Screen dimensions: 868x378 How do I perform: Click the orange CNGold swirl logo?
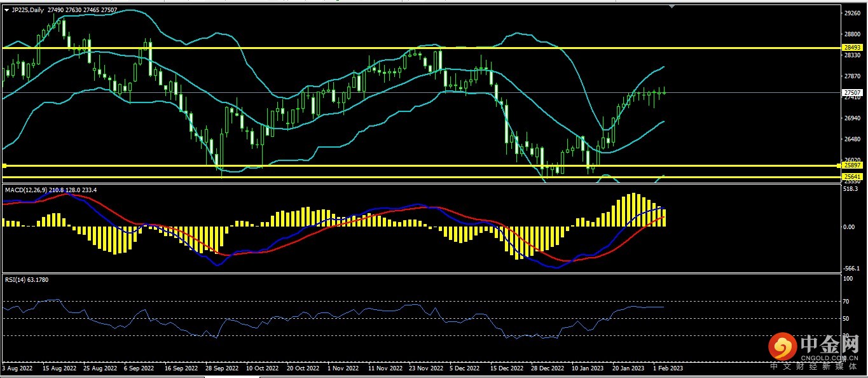pos(783,346)
